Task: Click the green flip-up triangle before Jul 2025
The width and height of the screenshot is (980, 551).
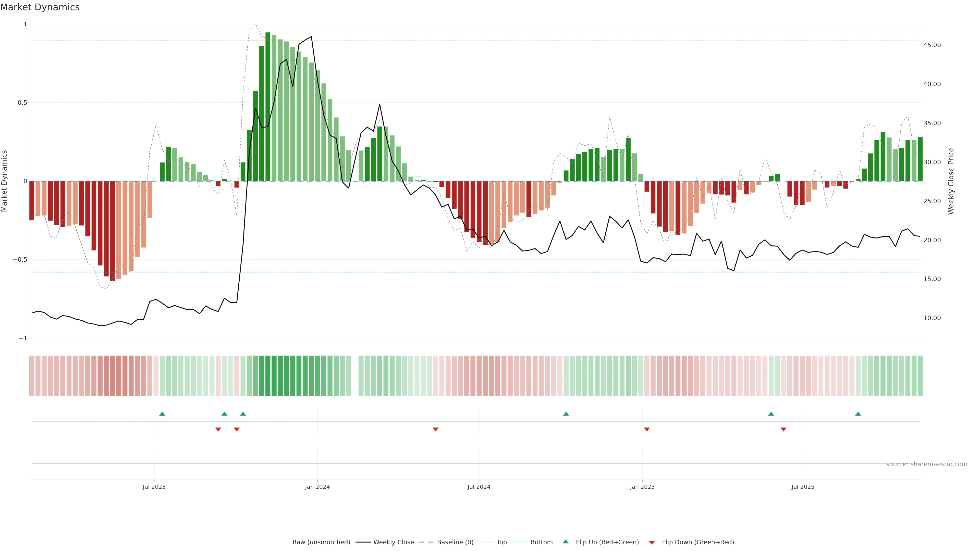Action: coord(771,414)
